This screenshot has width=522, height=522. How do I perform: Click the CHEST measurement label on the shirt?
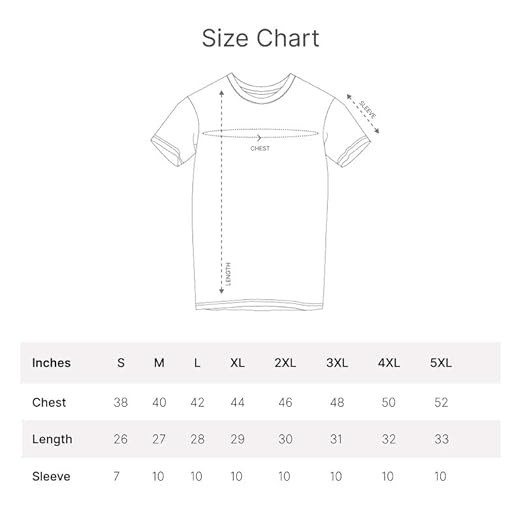(260, 148)
